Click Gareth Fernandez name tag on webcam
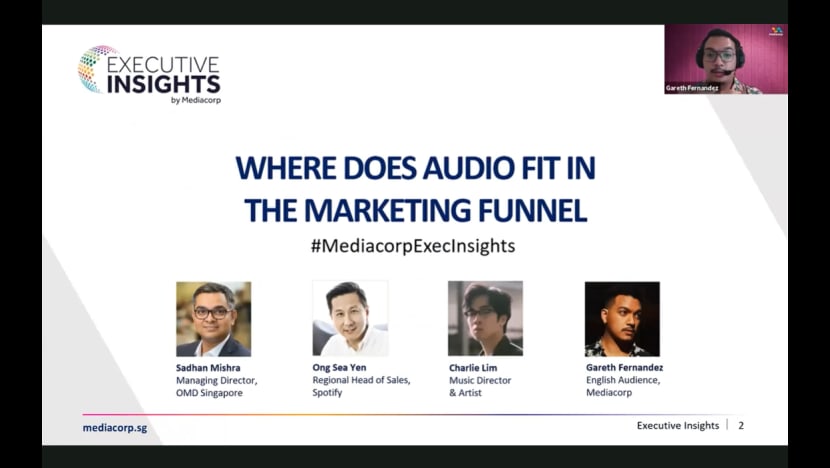The width and height of the screenshot is (830, 468). [692, 88]
